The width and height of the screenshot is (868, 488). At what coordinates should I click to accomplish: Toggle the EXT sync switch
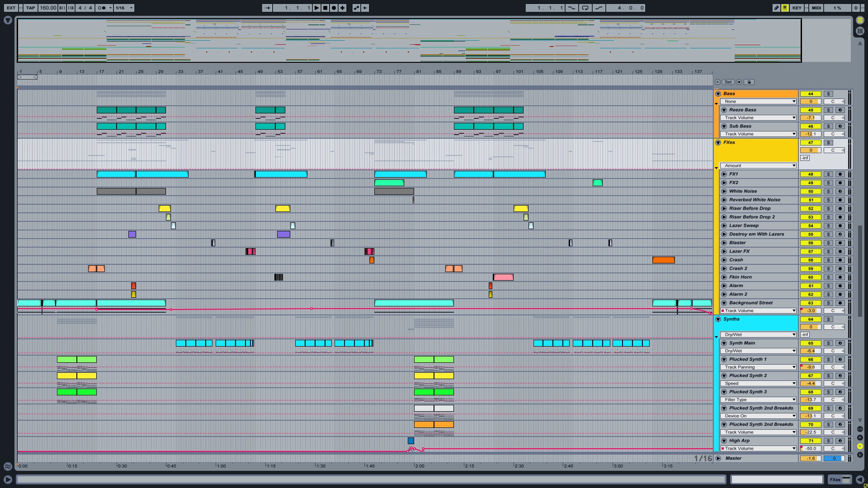pos(11,8)
